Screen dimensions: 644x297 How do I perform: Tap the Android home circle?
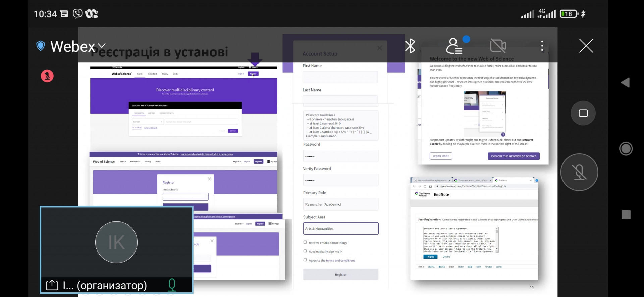tap(626, 148)
